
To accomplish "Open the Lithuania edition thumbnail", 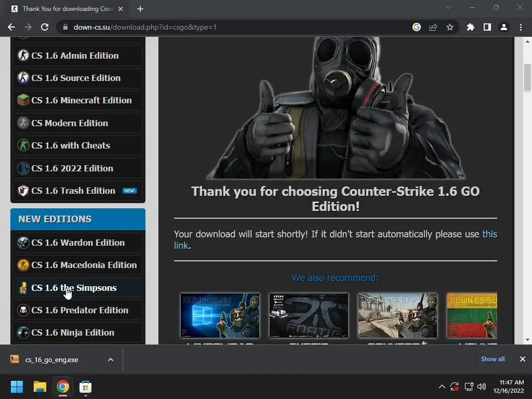I will pyautogui.click(x=472, y=315).
